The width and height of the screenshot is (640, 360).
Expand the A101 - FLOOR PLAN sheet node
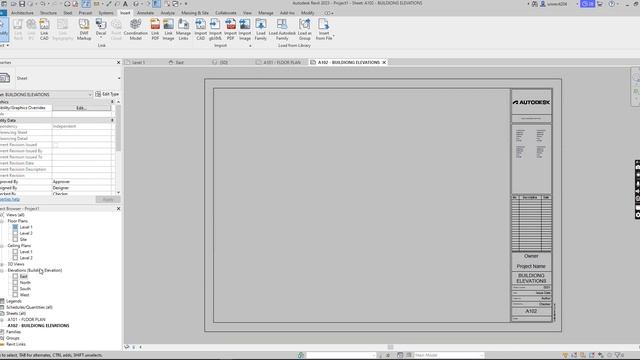(2, 320)
